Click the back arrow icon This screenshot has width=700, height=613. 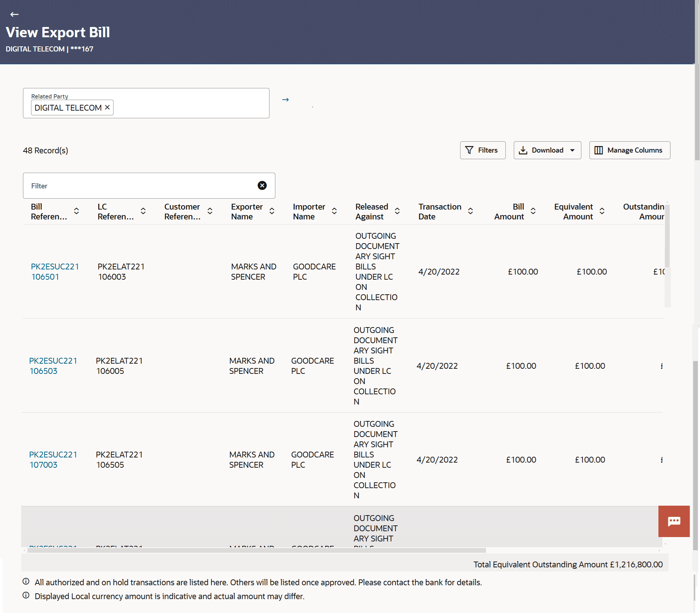pos(14,14)
